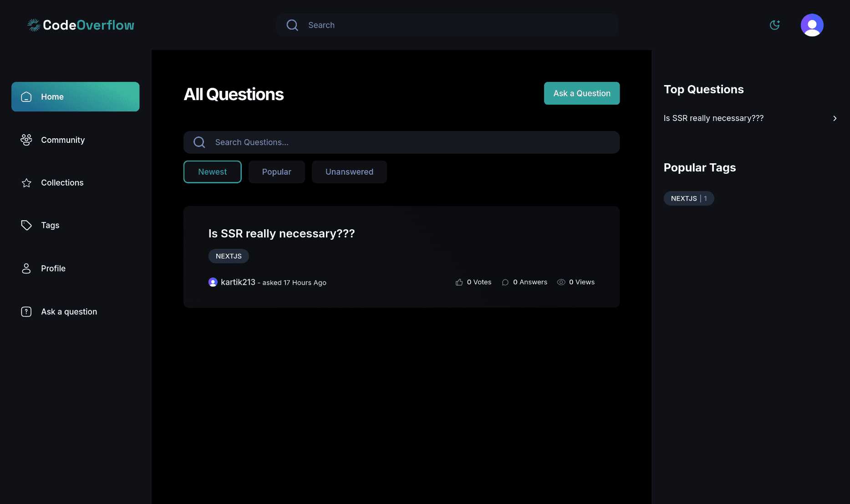Open Ask a question sidebar item
The image size is (850, 504).
(x=69, y=312)
